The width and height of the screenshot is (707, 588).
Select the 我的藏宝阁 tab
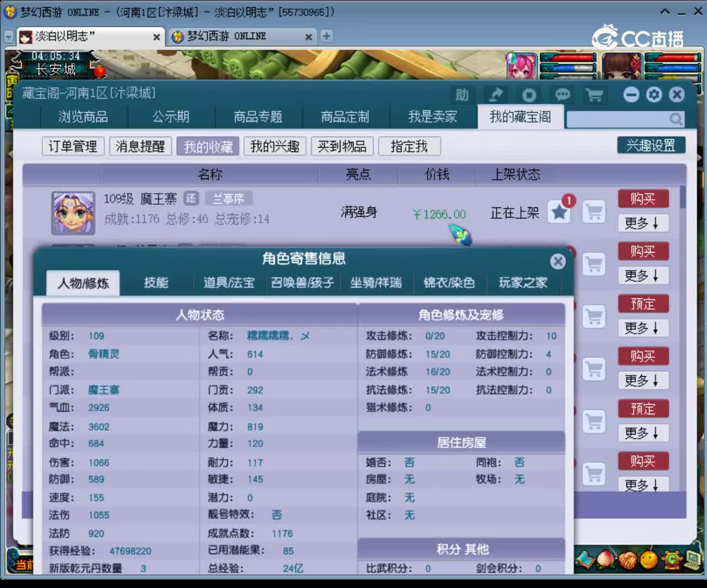click(520, 117)
